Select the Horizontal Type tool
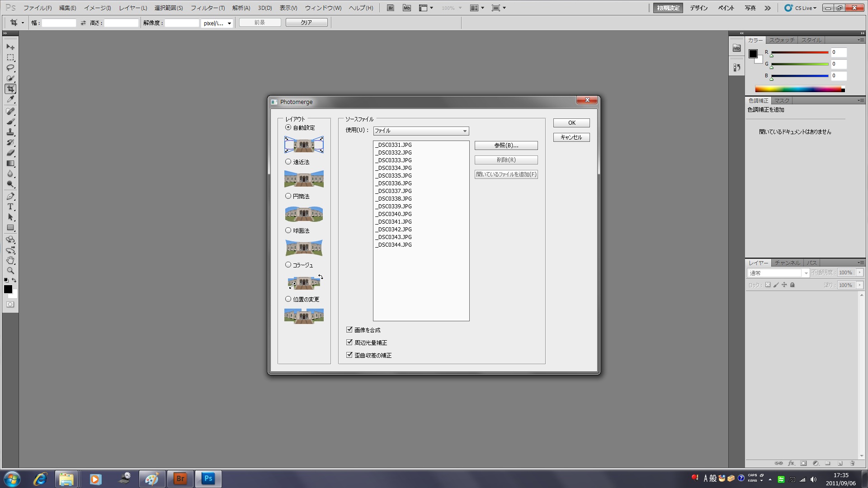The height and width of the screenshot is (488, 868). [10, 207]
